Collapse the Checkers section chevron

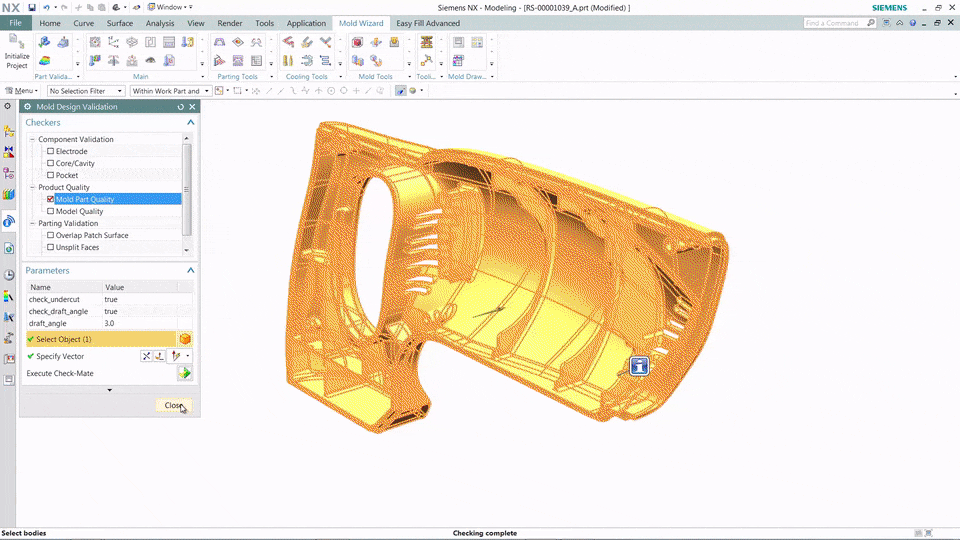click(x=190, y=122)
